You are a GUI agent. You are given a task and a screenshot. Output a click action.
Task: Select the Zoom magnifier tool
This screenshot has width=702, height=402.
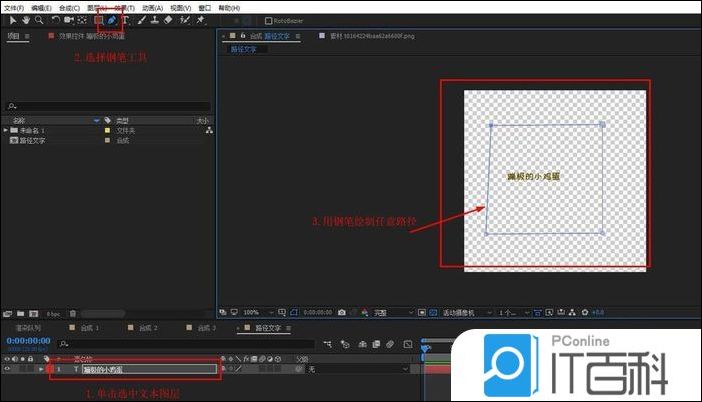pyautogui.click(x=38, y=19)
